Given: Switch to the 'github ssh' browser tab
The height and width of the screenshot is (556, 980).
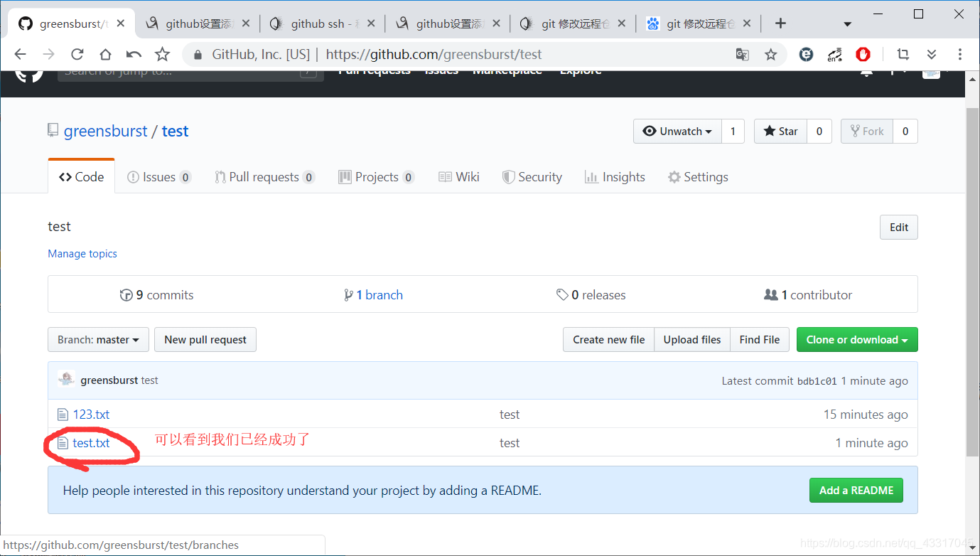Looking at the screenshot, I should point(322,23).
